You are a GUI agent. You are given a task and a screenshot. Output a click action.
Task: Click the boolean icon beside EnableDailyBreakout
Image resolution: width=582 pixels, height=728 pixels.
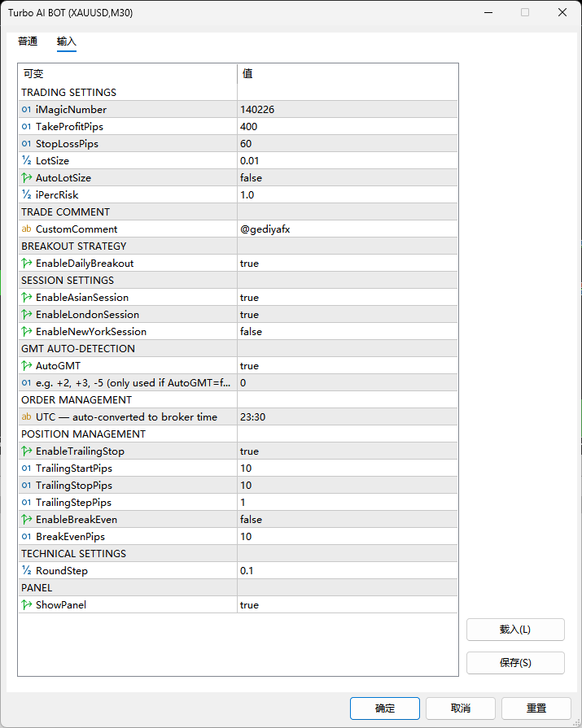(27, 264)
